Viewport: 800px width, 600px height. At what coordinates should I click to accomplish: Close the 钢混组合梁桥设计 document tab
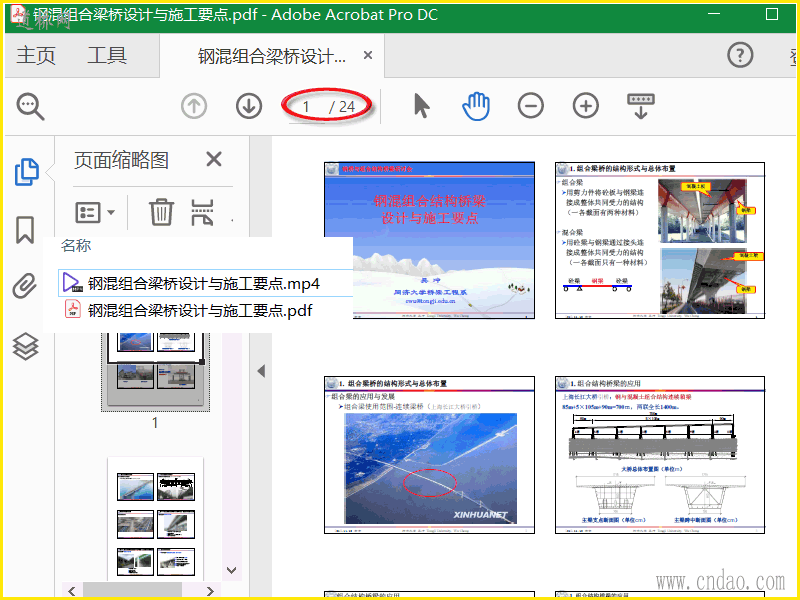(368, 55)
